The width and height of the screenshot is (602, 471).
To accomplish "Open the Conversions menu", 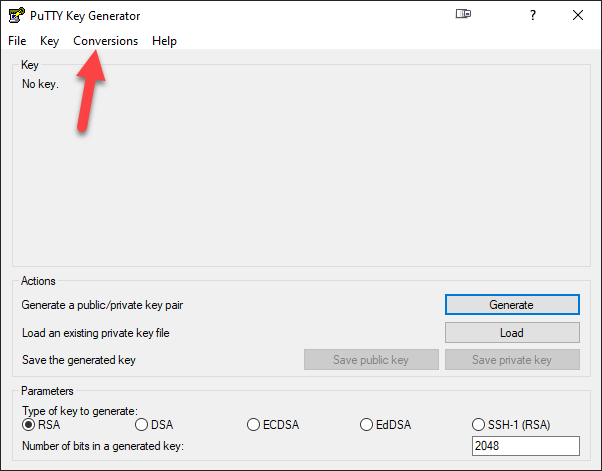I will pyautogui.click(x=105, y=41).
